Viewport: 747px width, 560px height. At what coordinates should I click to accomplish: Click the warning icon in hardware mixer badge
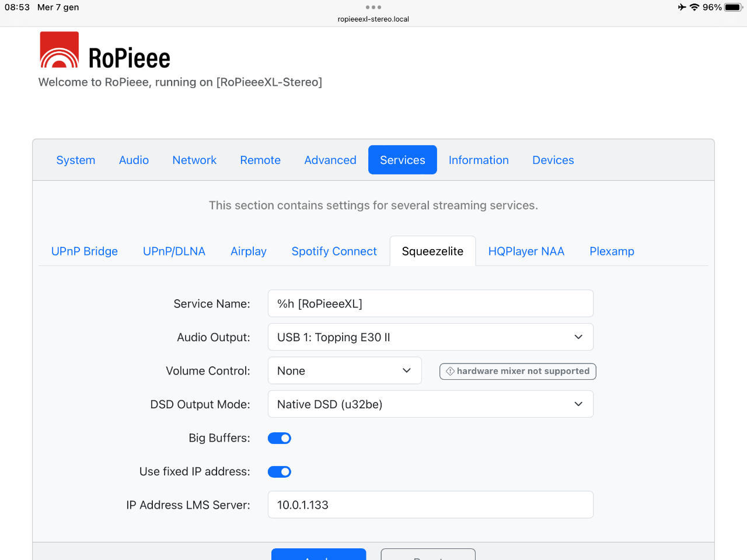click(x=450, y=371)
